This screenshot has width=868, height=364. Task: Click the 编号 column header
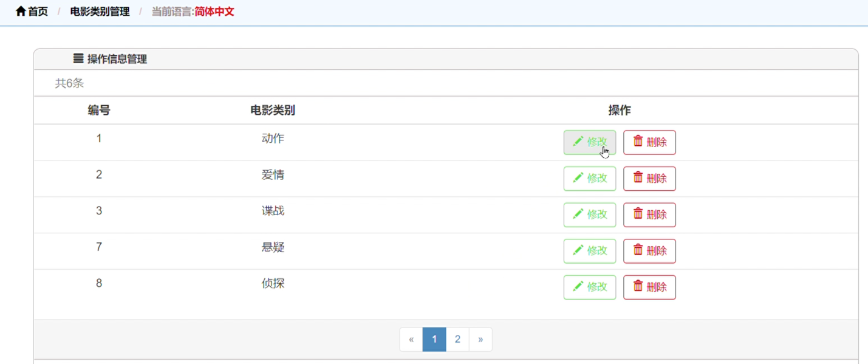point(99,110)
